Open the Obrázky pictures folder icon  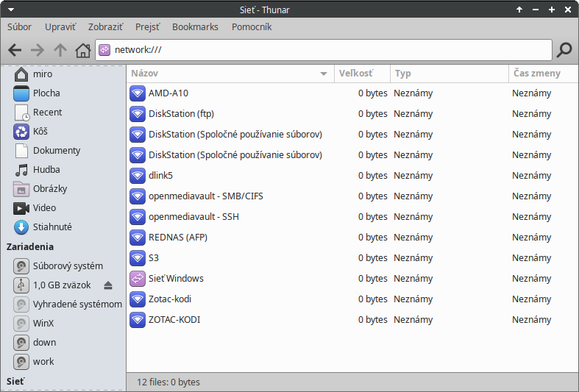(21, 189)
